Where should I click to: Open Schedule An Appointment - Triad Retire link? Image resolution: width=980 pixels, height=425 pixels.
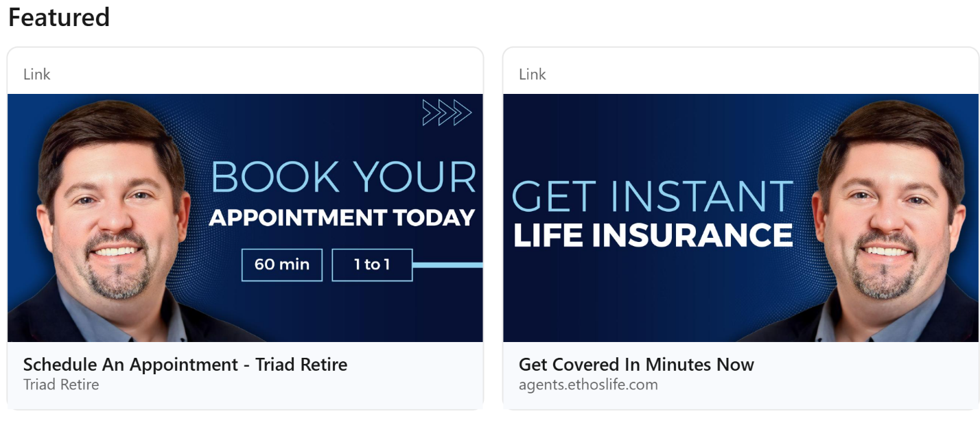[x=185, y=364]
